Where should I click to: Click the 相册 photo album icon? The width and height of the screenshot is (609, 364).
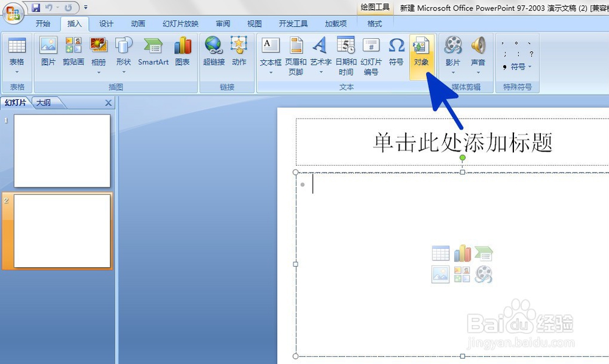click(98, 46)
